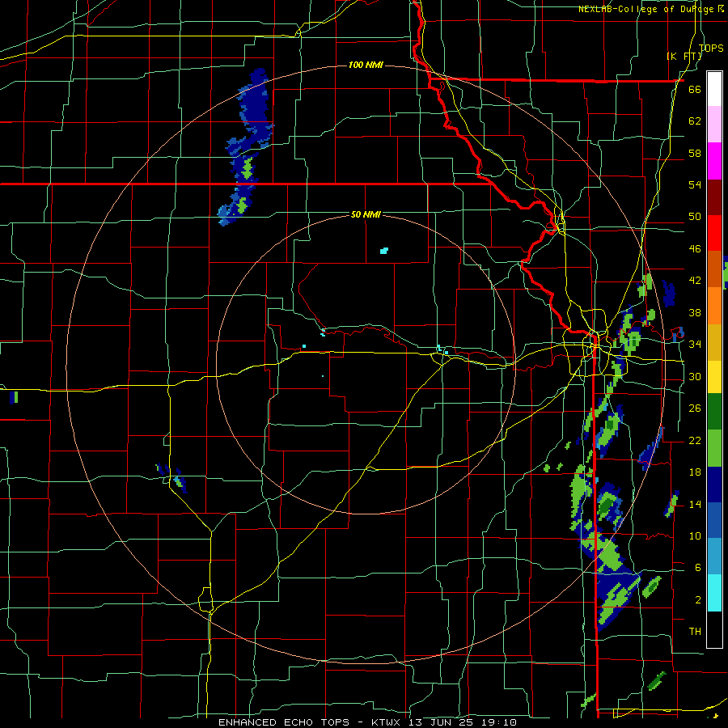Click legend value 58
This screenshot has height=728, width=728.
[x=695, y=153]
